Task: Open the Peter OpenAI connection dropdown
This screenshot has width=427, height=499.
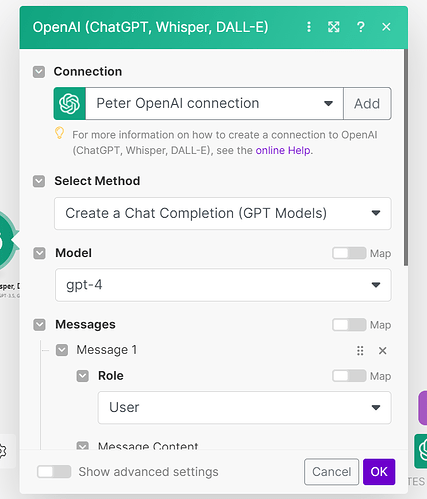Action: click(x=214, y=104)
